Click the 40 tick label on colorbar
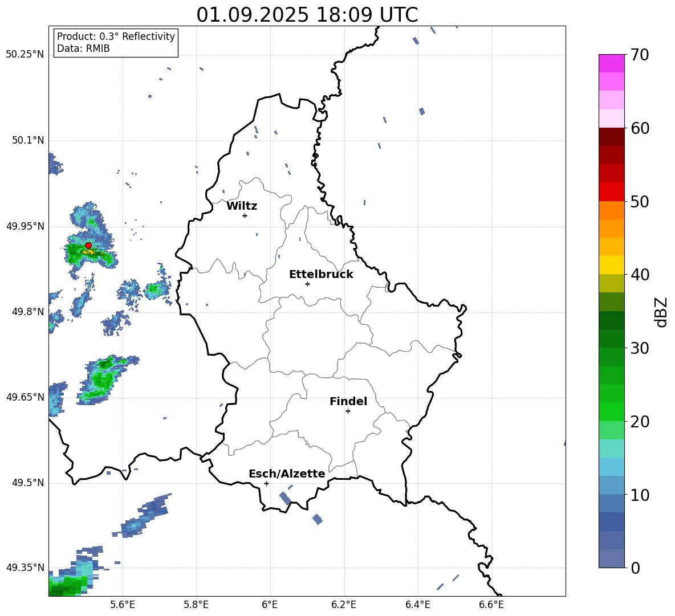 (639, 275)
